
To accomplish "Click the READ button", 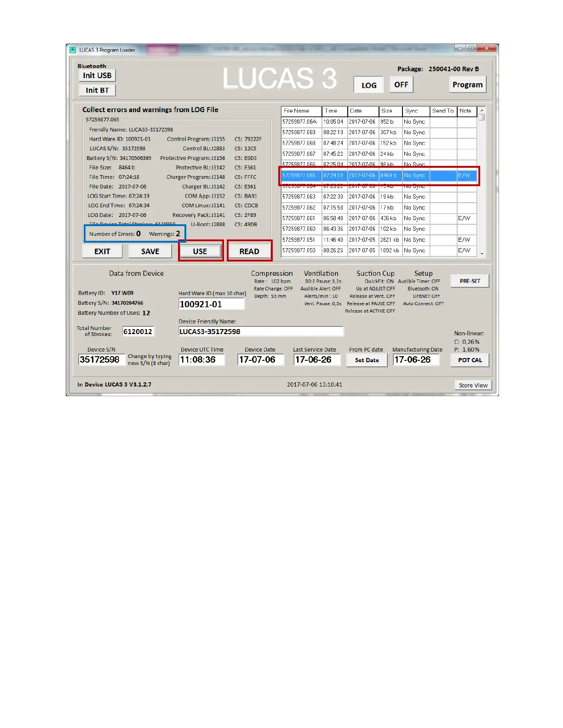I will click(249, 251).
